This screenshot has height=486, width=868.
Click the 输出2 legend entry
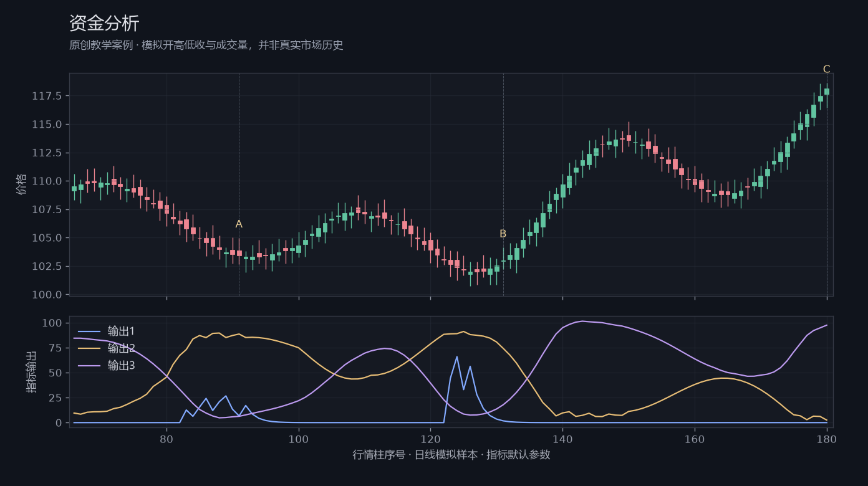point(105,348)
